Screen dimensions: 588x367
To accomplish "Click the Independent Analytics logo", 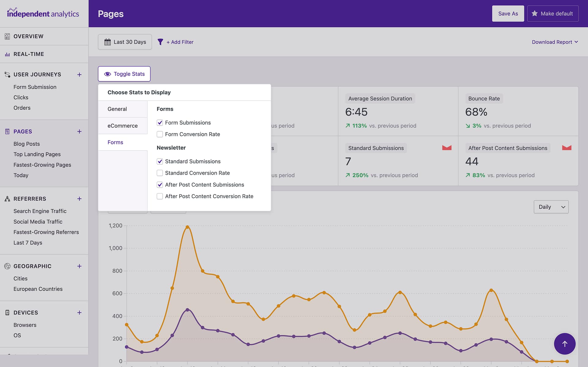I will coord(43,13).
